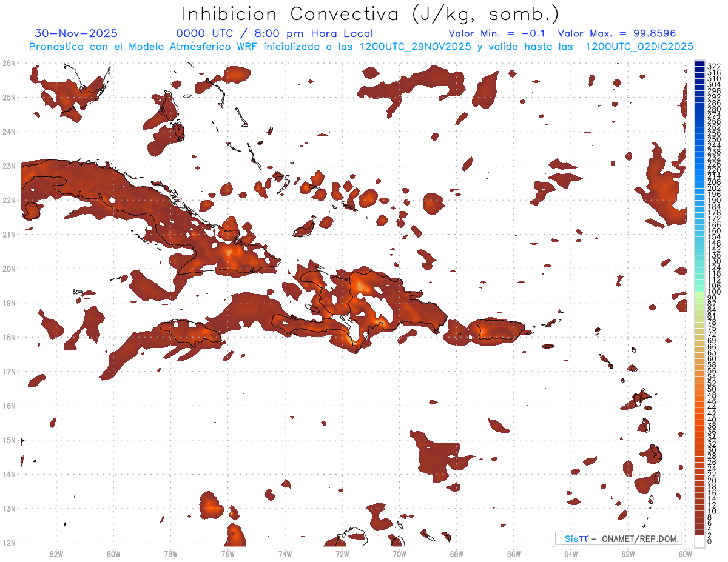
Task: Click the dark navy swatch labeled 322
Action: (699, 65)
